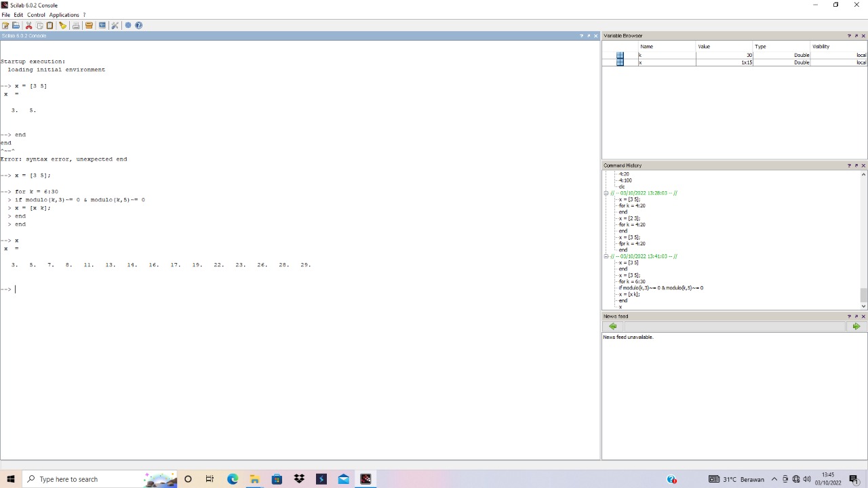868x488 pixels.
Task: Open Scilab demonstrations gear icon
Action: 128,25
